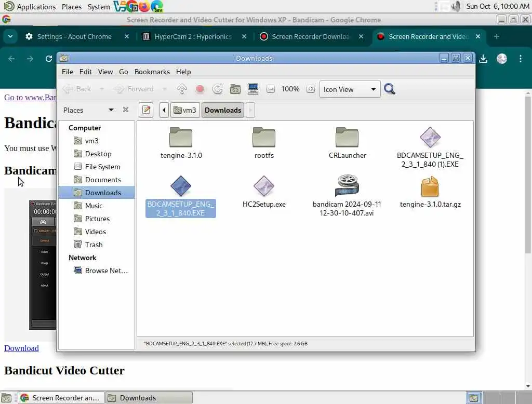Image resolution: width=532 pixels, height=404 pixels.
Task: Open the File menu
Action: [68, 72]
